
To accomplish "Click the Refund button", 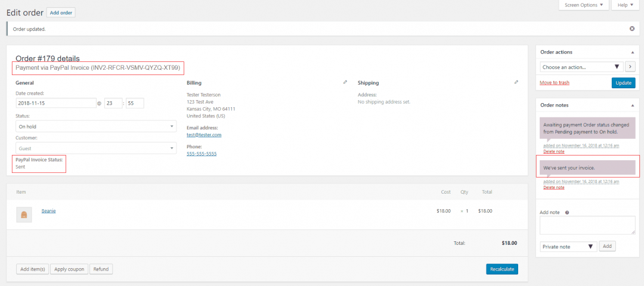I will [101, 269].
